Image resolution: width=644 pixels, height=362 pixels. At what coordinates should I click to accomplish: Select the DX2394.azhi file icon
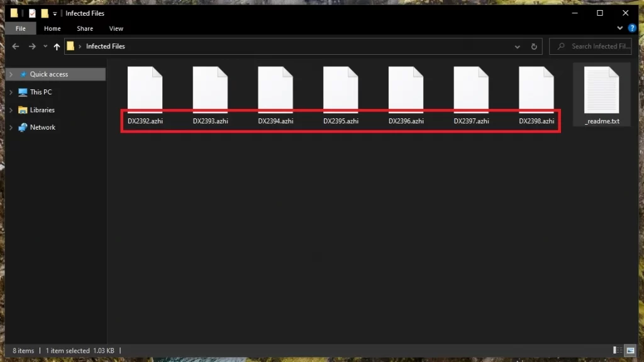[275, 89]
